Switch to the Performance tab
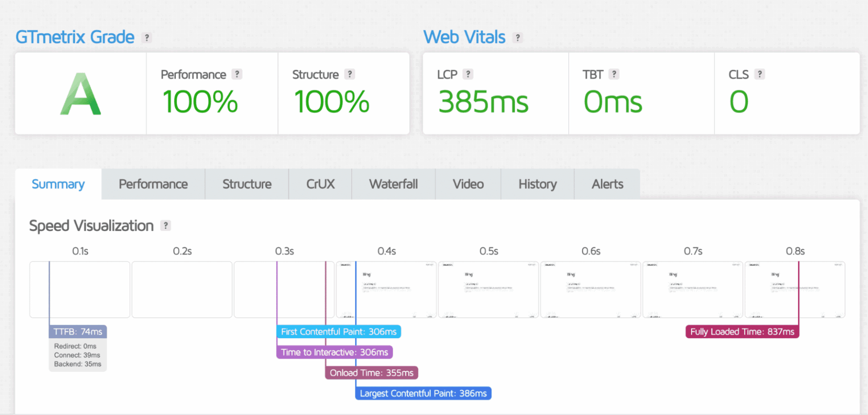This screenshot has width=868, height=415. (x=153, y=184)
